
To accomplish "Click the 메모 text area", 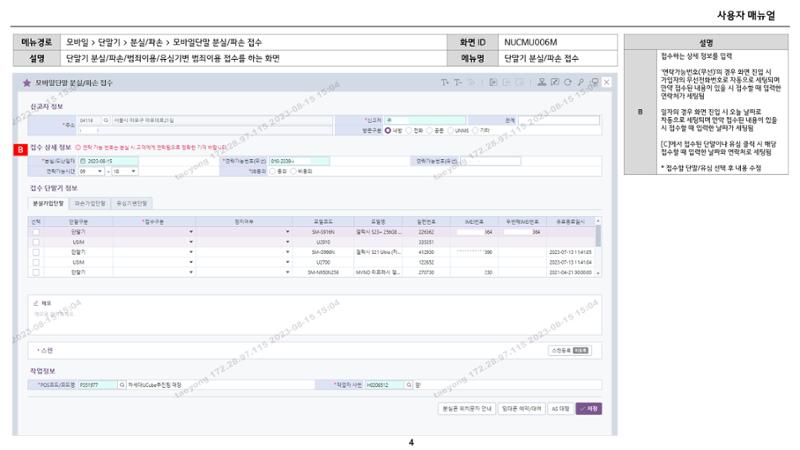I will tap(315, 315).
